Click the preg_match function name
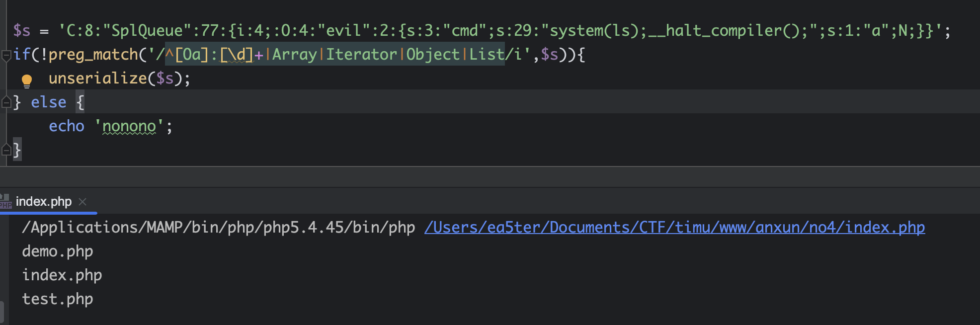 [93, 54]
